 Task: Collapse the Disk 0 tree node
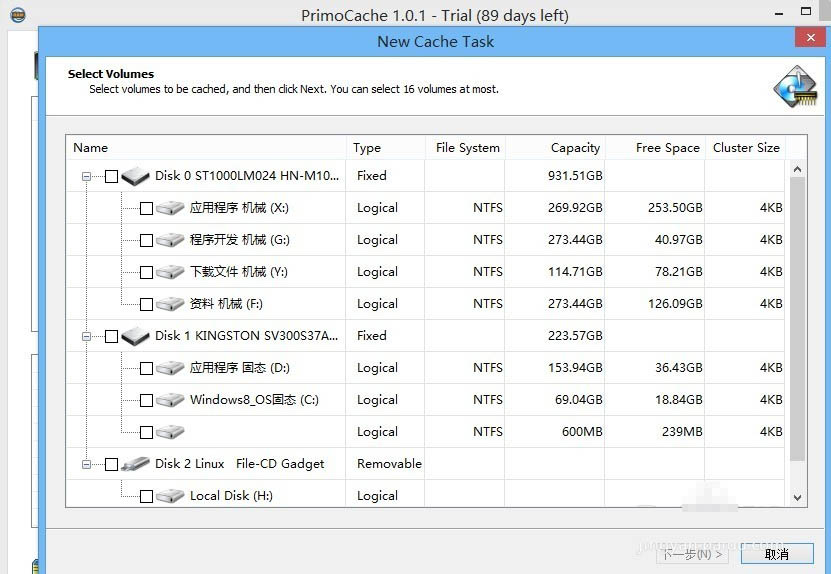pyautogui.click(x=87, y=176)
